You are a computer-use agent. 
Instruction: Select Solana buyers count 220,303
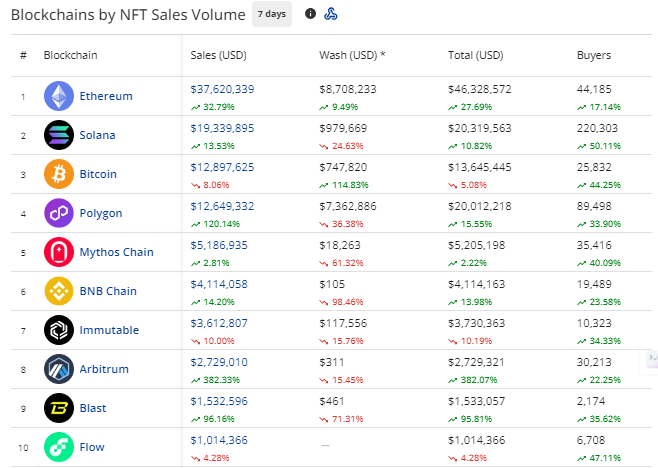pos(597,128)
